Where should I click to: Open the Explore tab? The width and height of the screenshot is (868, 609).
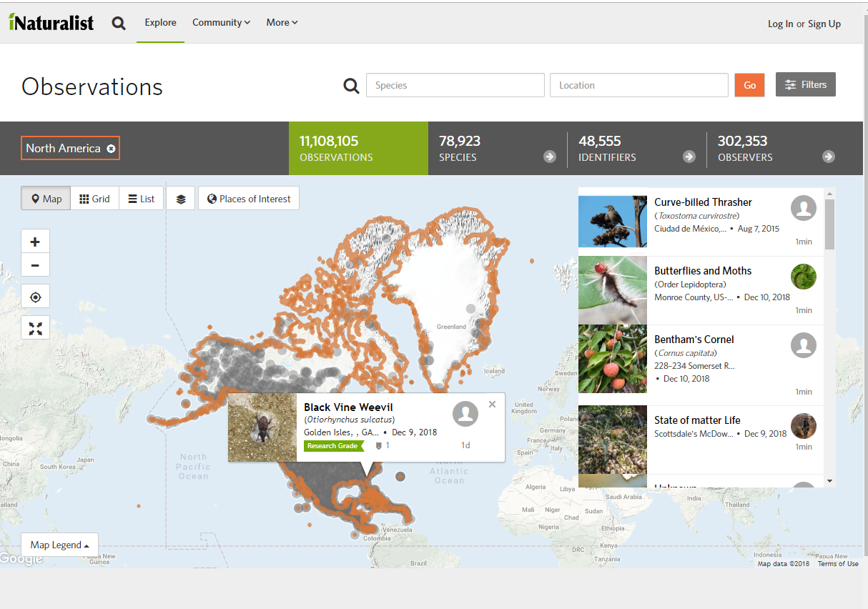coord(160,23)
